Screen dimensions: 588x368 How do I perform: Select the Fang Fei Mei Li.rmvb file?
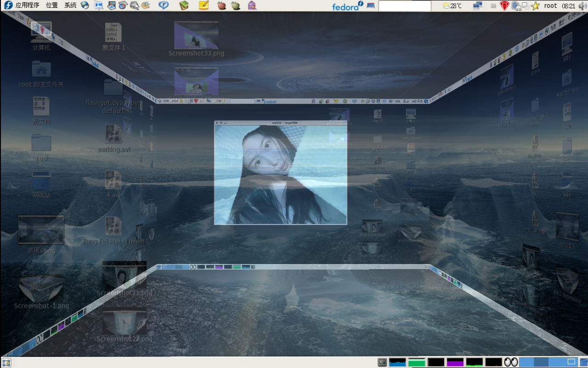113,230
